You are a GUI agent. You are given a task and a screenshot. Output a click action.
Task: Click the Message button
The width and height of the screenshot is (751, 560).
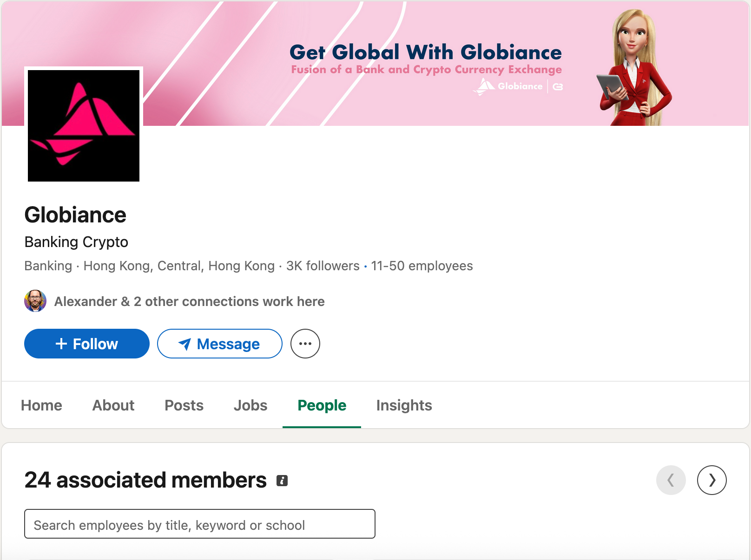(219, 344)
